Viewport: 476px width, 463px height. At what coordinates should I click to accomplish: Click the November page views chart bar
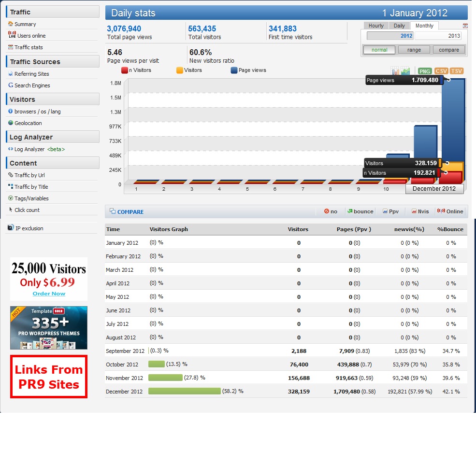(426, 141)
